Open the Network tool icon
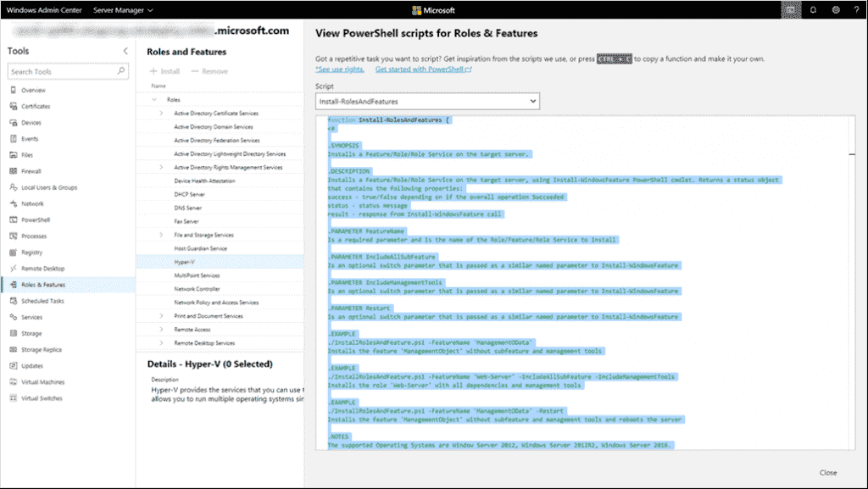 tap(14, 203)
